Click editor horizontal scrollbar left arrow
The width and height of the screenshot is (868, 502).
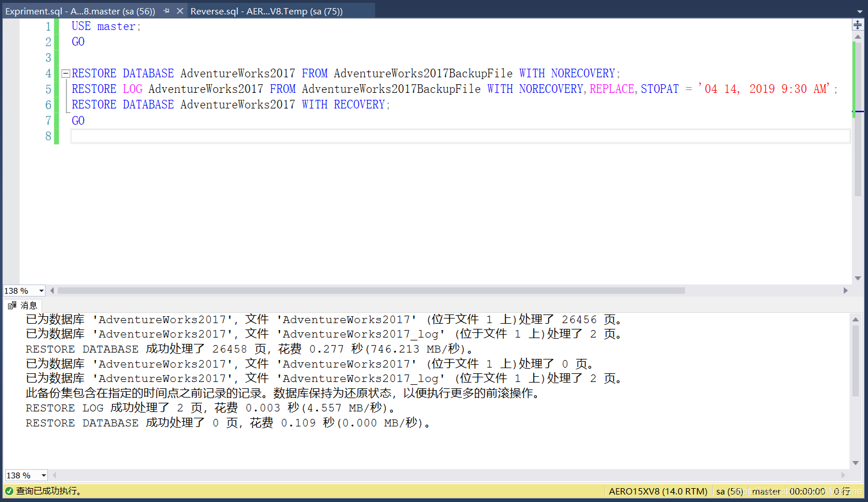click(x=52, y=291)
